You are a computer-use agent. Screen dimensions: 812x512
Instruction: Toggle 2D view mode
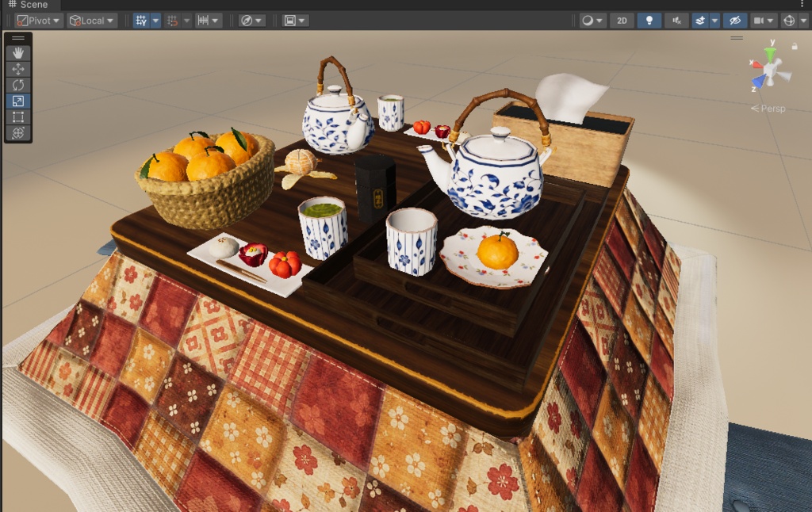622,21
